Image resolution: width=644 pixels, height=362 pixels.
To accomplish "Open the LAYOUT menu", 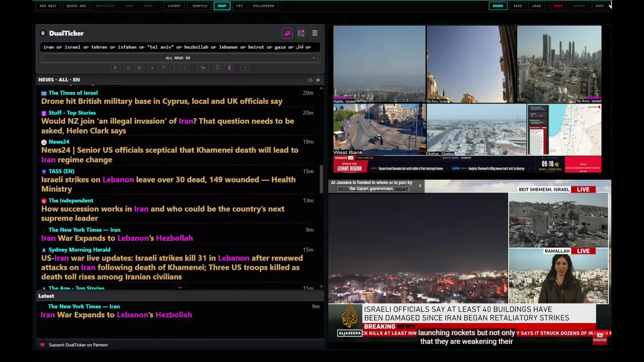I will (174, 6).
